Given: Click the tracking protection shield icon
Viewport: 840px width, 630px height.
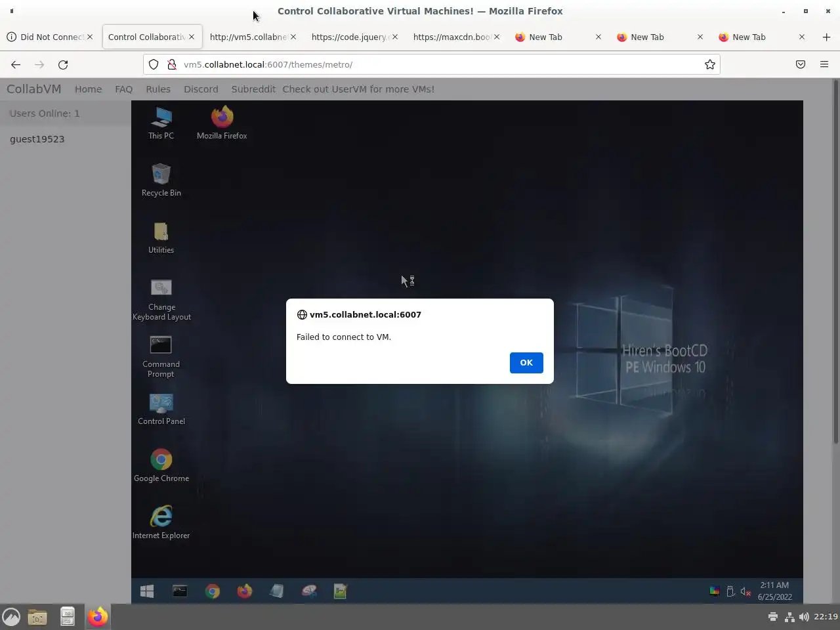Looking at the screenshot, I should click(154, 64).
